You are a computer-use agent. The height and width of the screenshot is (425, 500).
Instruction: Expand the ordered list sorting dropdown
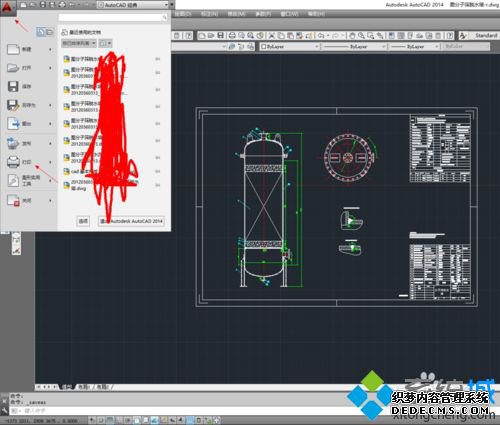tap(79, 43)
